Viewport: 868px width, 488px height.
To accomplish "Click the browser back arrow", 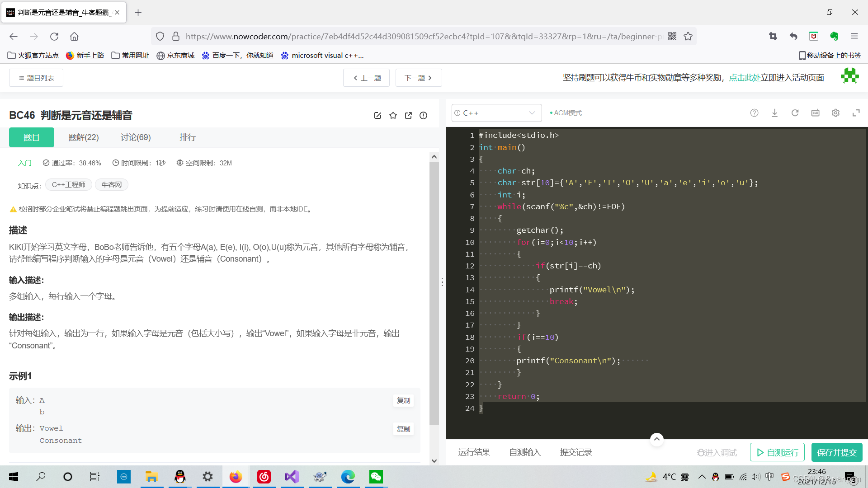I will 14,37.
